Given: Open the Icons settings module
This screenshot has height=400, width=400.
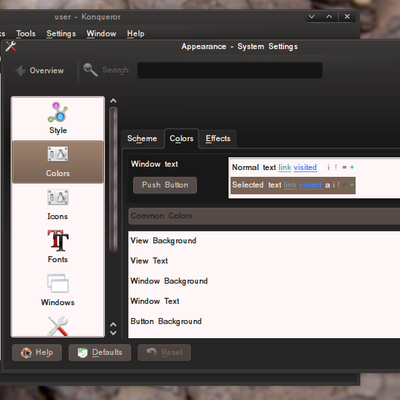Looking at the screenshot, I should [58, 205].
